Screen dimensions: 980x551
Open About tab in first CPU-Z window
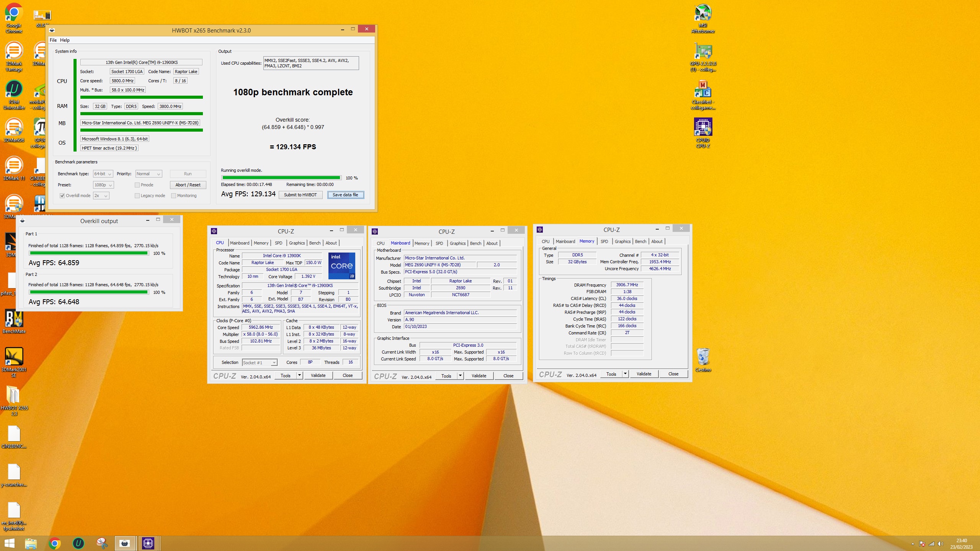[331, 243]
